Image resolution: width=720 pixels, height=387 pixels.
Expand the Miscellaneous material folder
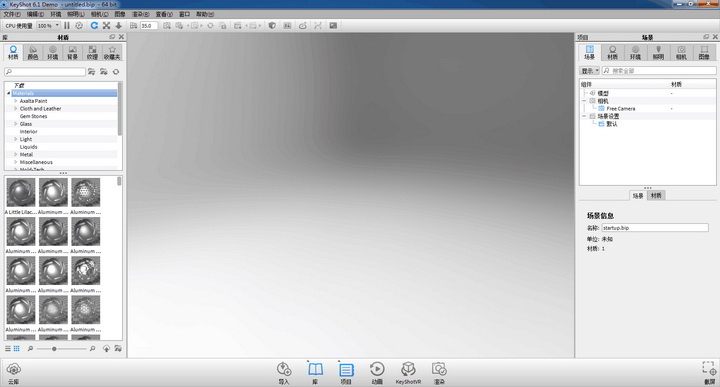(16, 162)
